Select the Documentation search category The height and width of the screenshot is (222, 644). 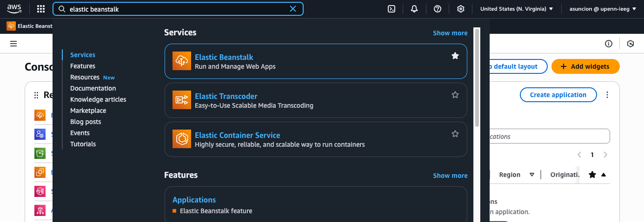[93, 88]
